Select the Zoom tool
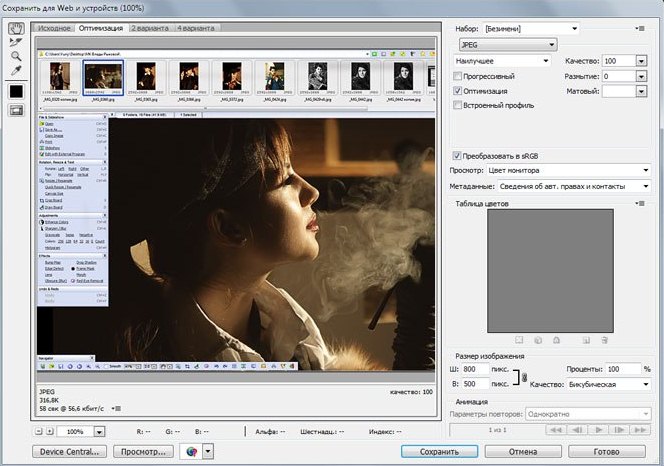The width and height of the screenshot is (664, 466). tap(16, 57)
